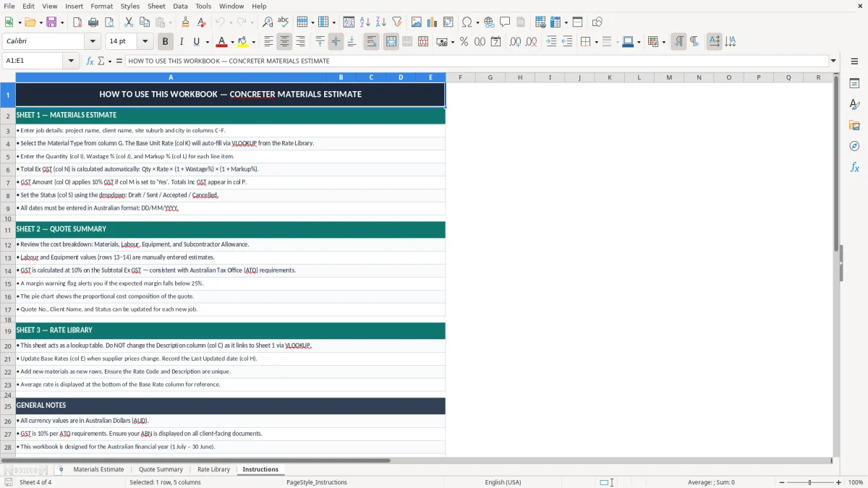Click the Sort Descending icon
This screenshot has width=868, height=488.
point(381,22)
